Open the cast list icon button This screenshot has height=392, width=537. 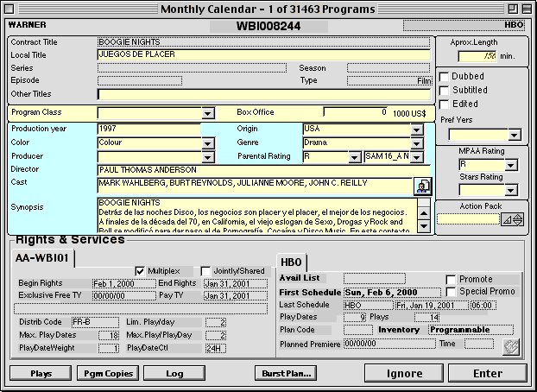[423, 187]
